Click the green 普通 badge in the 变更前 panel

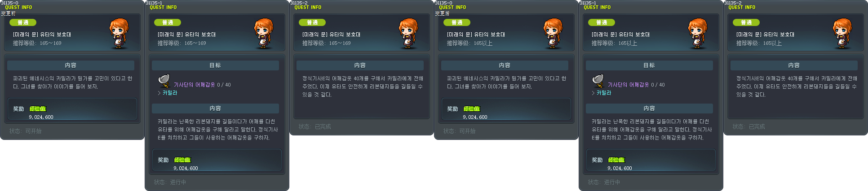point(23,22)
